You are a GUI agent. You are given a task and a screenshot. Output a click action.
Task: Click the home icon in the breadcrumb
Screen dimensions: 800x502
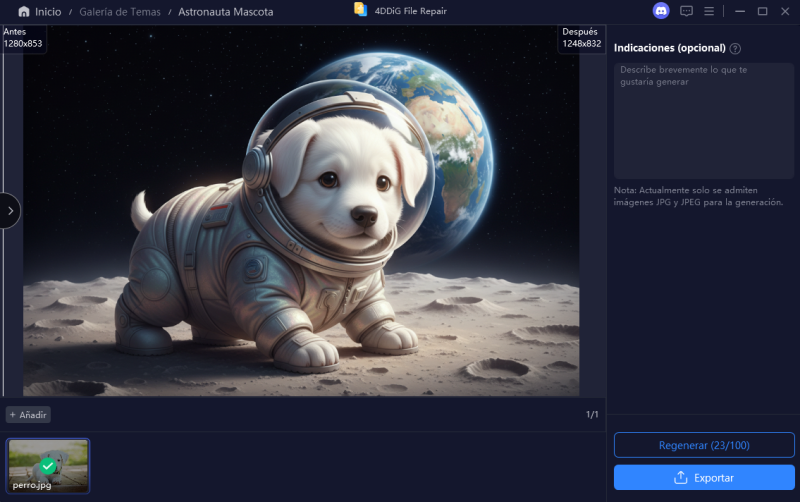coord(23,11)
